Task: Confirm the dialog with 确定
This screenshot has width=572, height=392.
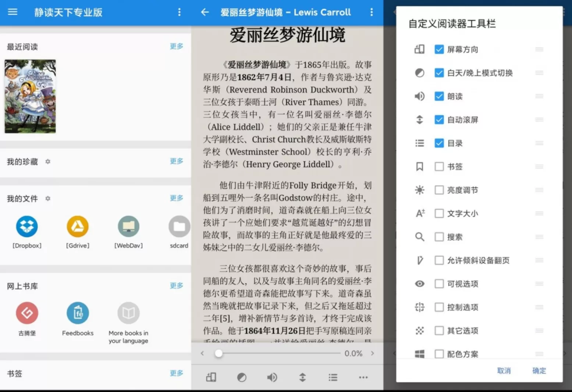Action: point(539,371)
